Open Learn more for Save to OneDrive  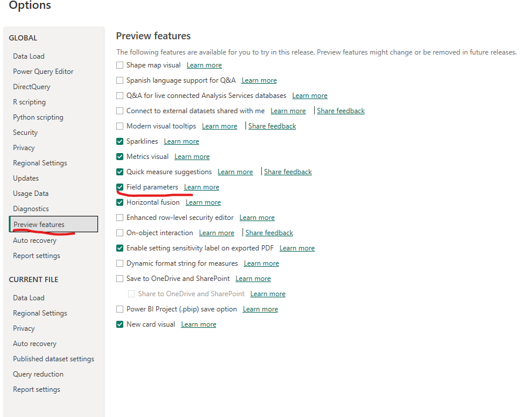pyautogui.click(x=253, y=279)
